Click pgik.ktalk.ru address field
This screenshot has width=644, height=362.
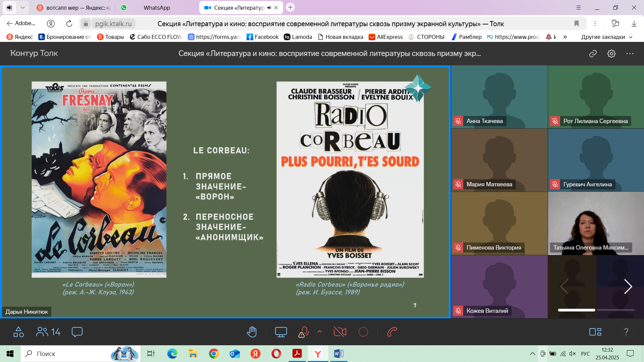pos(113,23)
